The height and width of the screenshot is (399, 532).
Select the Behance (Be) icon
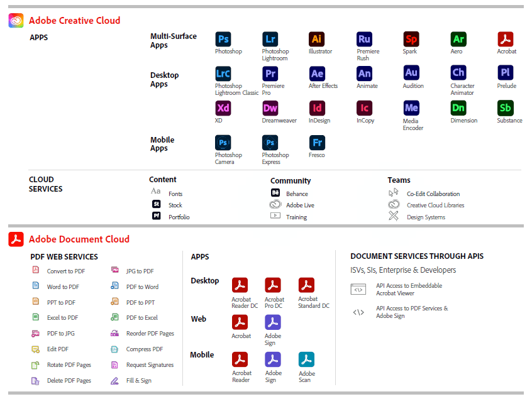click(x=275, y=192)
